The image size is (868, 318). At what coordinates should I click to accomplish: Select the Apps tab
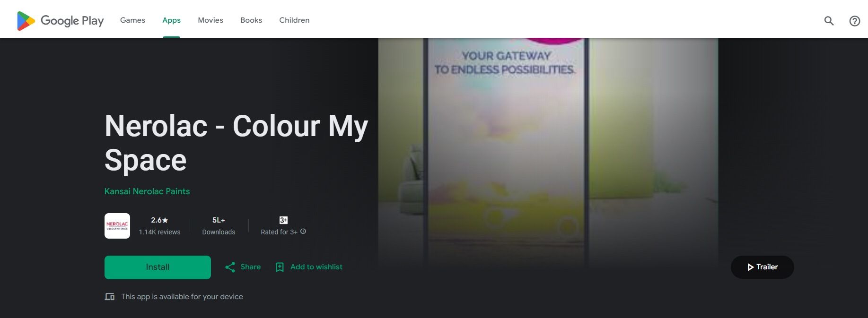tap(171, 20)
